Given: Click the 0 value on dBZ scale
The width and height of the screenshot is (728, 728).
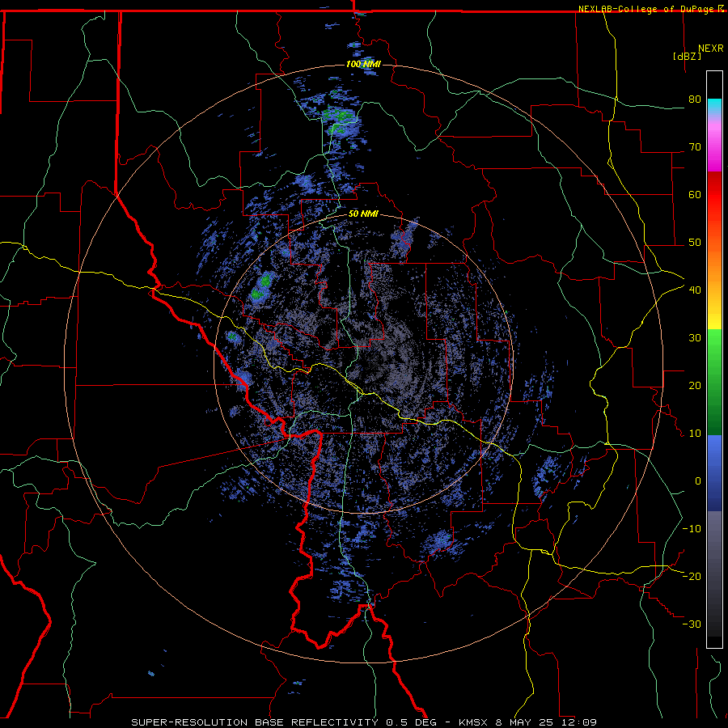Looking at the screenshot, I should tap(698, 481).
